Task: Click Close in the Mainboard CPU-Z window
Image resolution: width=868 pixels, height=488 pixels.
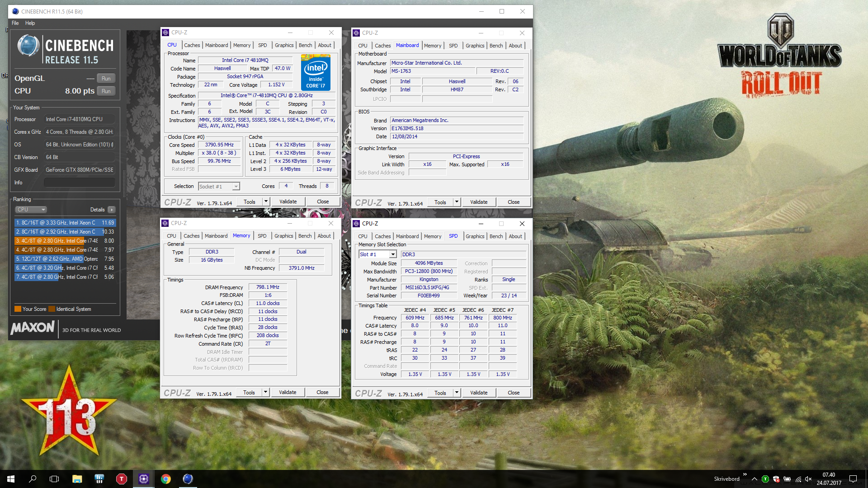Action: [514, 202]
